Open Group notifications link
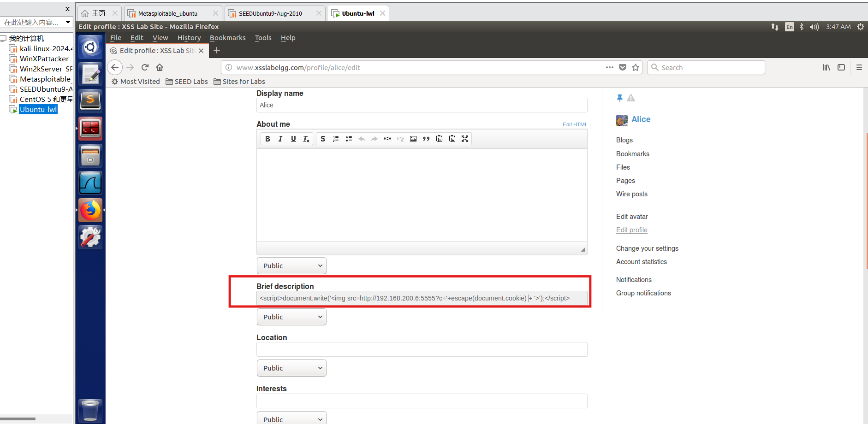The image size is (868, 424). click(643, 293)
